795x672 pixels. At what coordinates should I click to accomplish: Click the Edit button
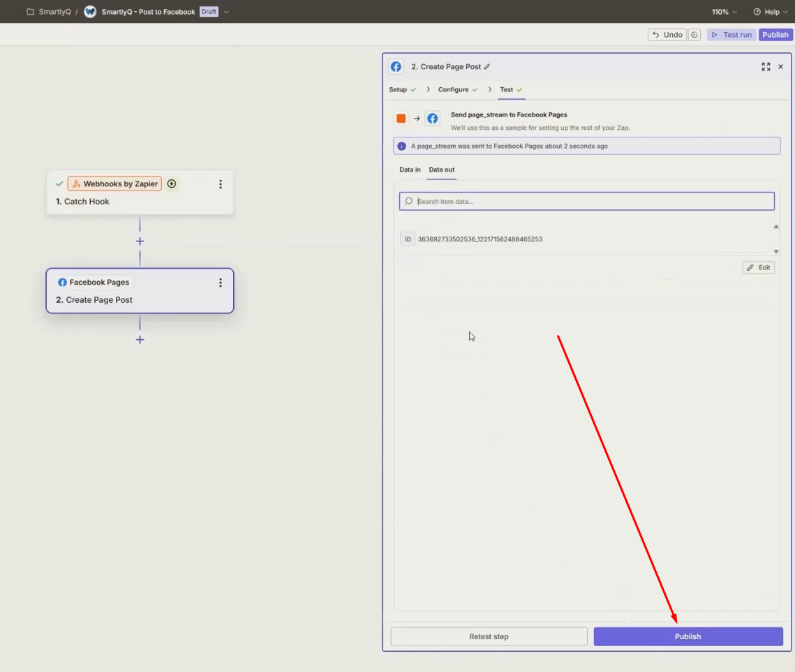pos(759,267)
